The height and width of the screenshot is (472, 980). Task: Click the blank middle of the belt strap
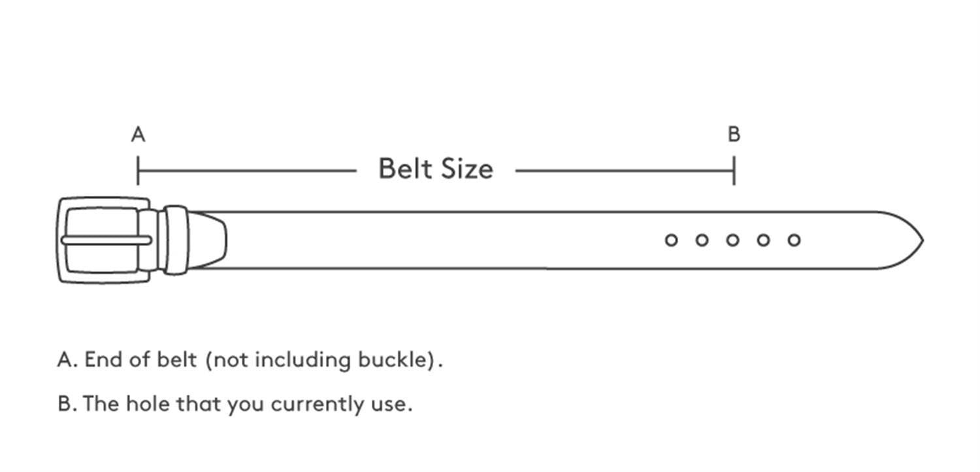[444, 240]
